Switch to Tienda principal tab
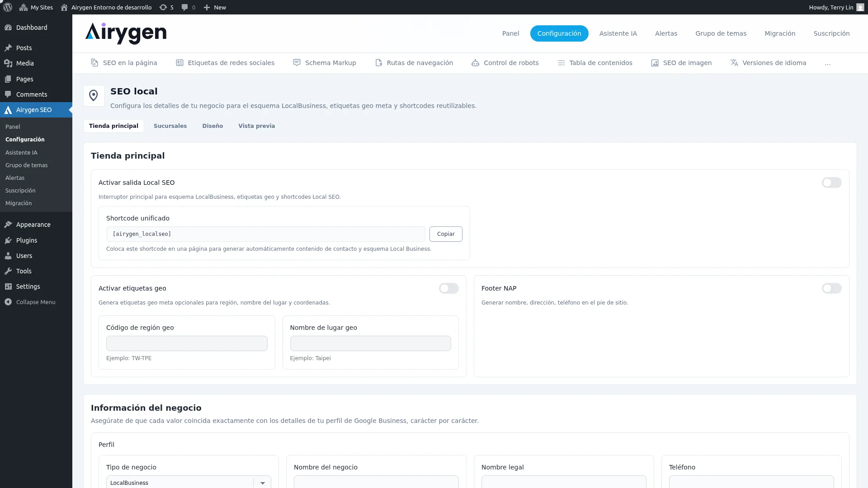Image resolution: width=868 pixels, height=488 pixels. coord(113,126)
